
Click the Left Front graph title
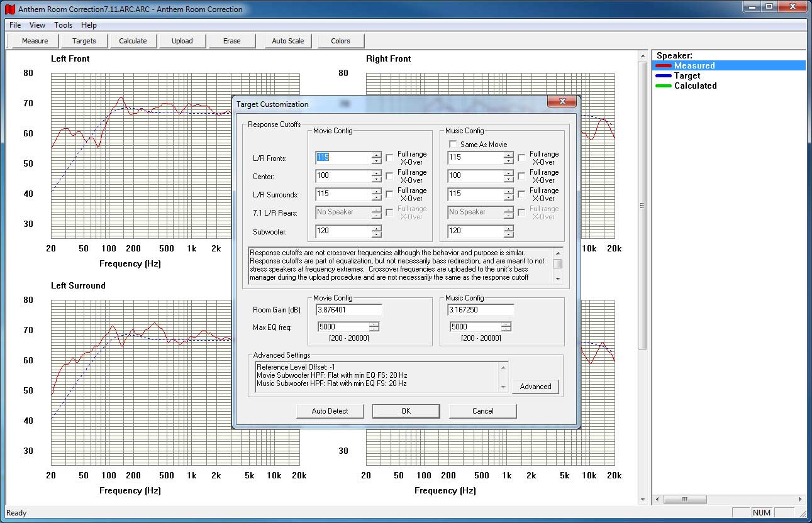pyautogui.click(x=70, y=58)
